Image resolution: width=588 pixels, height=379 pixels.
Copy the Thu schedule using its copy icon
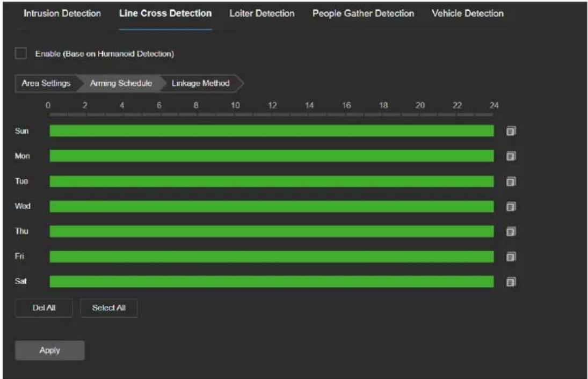[511, 232]
